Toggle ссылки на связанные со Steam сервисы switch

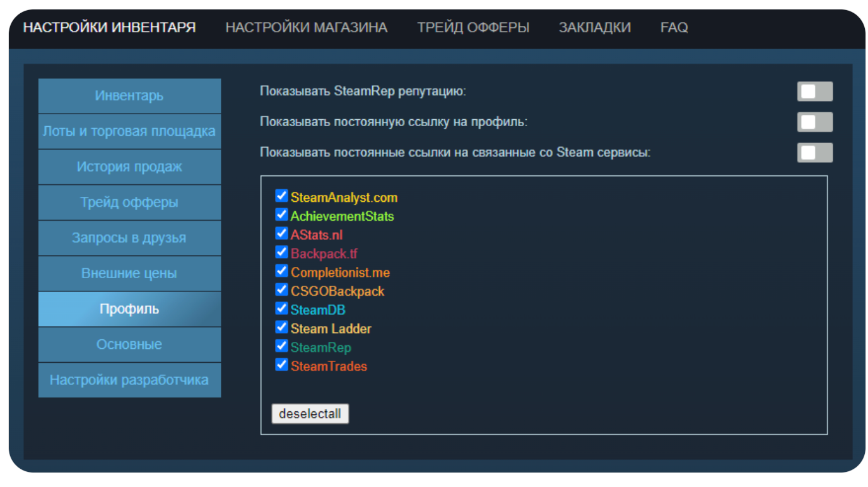(815, 153)
